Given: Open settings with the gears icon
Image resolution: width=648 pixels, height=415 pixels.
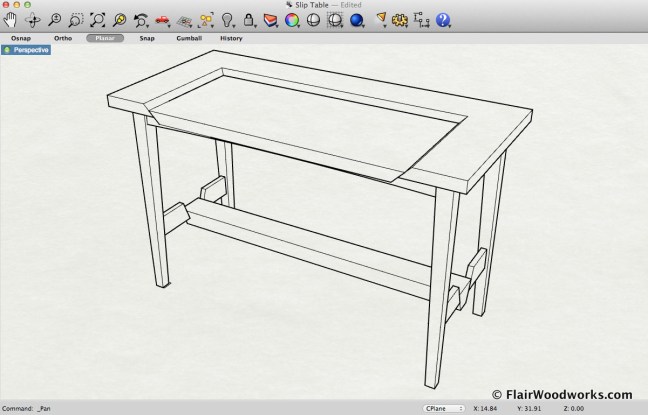Looking at the screenshot, I should coord(399,19).
